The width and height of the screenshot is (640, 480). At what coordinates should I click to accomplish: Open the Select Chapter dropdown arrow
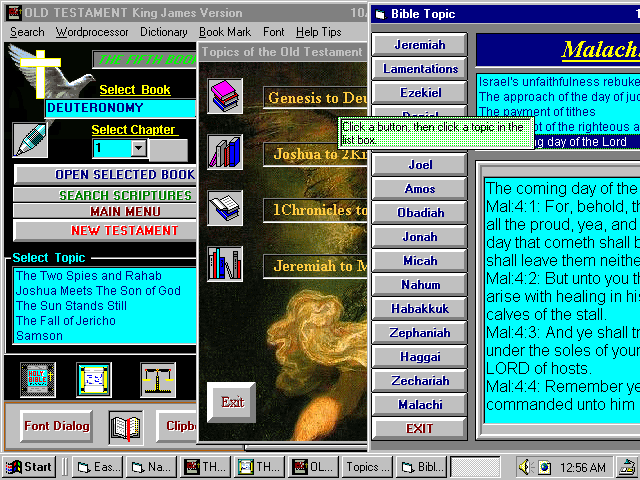pyautogui.click(x=139, y=148)
